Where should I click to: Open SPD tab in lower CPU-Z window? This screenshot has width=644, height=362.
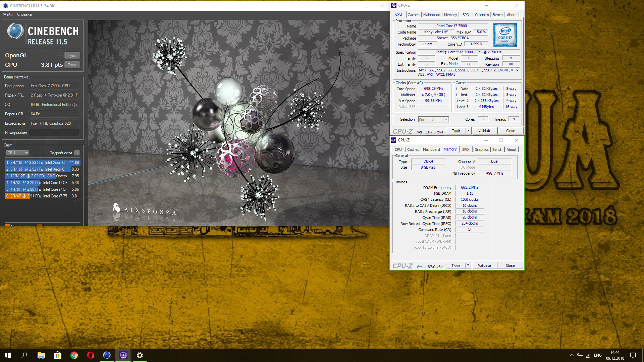point(466,149)
